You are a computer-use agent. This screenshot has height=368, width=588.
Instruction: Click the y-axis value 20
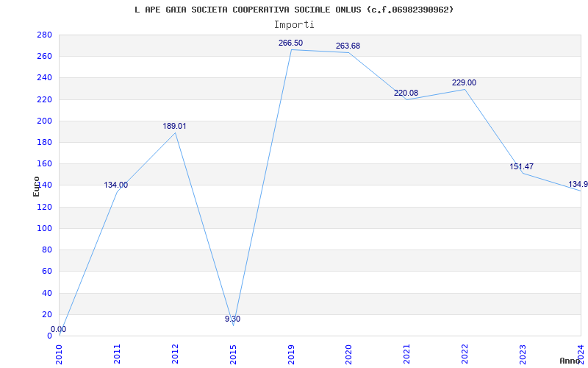46,314
